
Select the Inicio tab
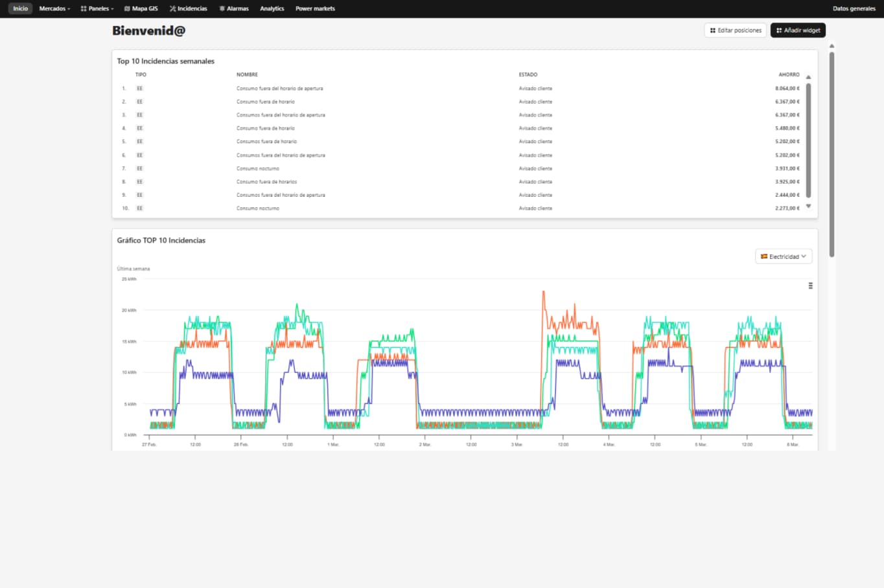(21, 8)
